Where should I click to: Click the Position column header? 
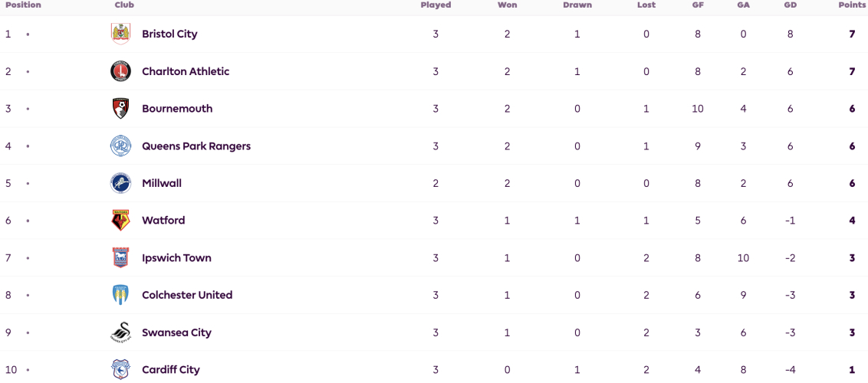23,5
